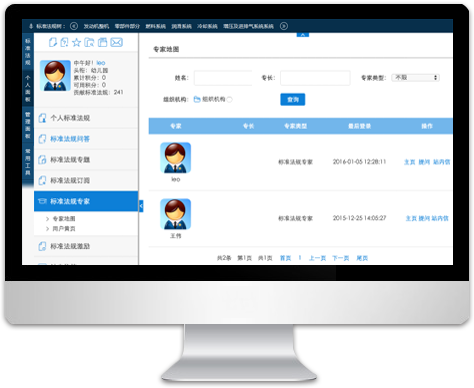Screen dimensions: 474x388
Task: Click the right arrow circle in top bar
Action: (x=284, y=26)
